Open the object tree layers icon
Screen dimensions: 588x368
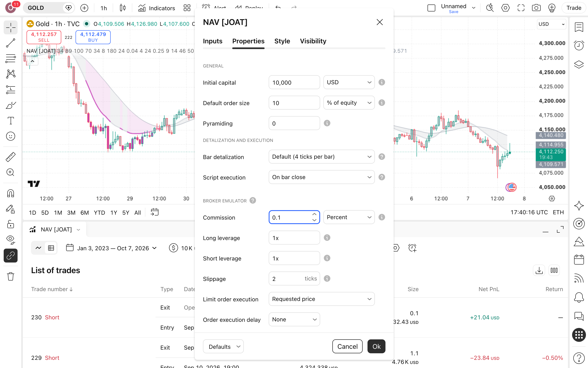(579, 64)
